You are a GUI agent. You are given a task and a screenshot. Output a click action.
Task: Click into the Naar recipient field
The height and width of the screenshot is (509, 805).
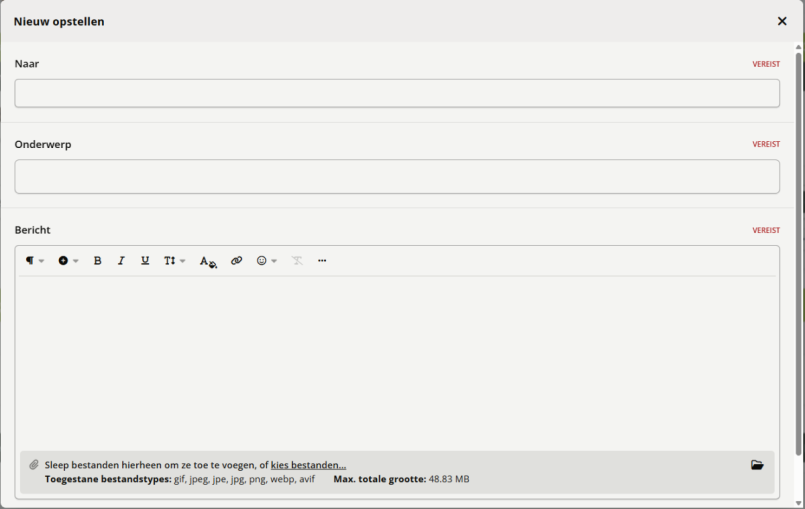(397, 94)
